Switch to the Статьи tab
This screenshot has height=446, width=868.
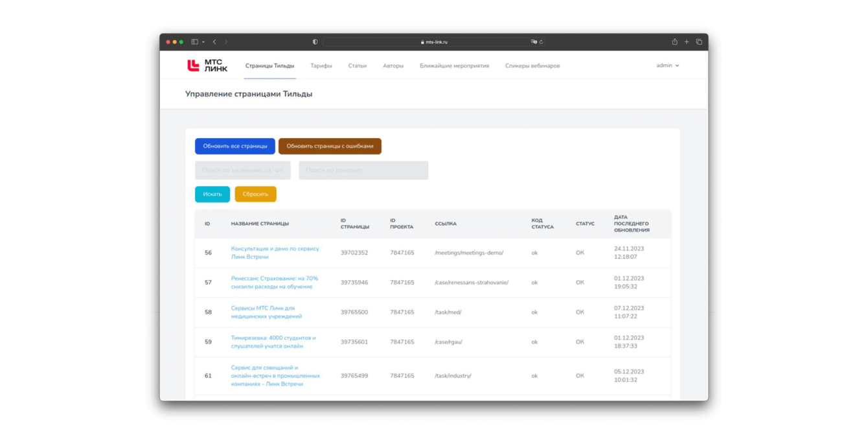tap(357, 65)
